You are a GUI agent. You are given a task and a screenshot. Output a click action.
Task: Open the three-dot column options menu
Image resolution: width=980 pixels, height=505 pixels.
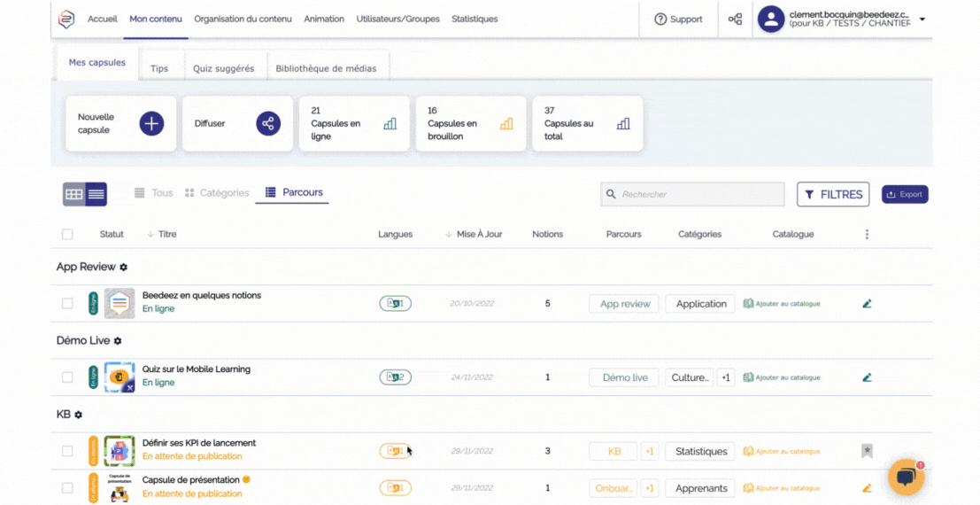867,235
